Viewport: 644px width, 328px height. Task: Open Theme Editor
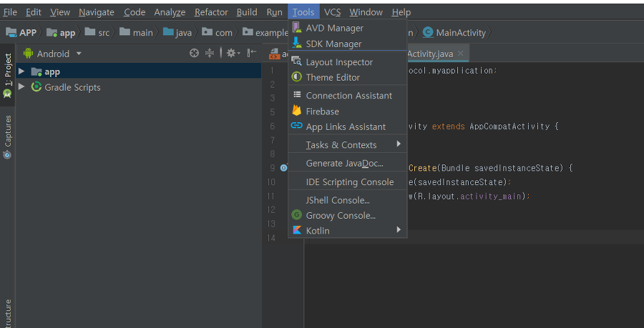[348, 77]
